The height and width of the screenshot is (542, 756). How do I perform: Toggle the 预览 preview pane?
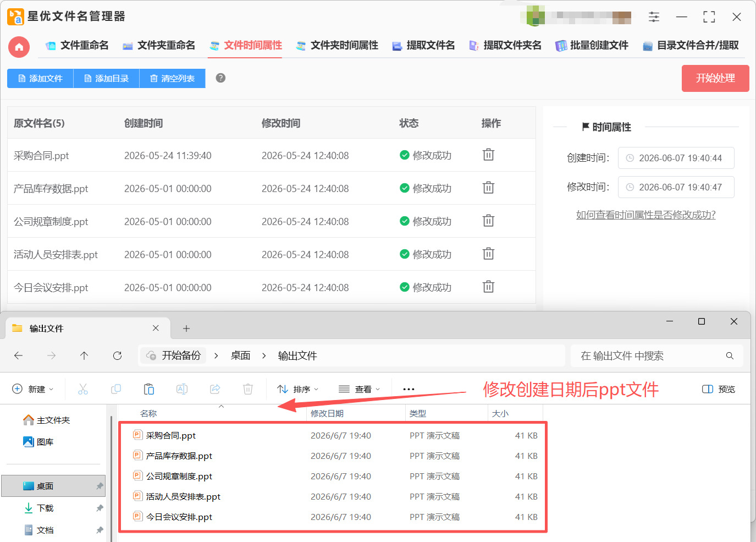[719, 389]
